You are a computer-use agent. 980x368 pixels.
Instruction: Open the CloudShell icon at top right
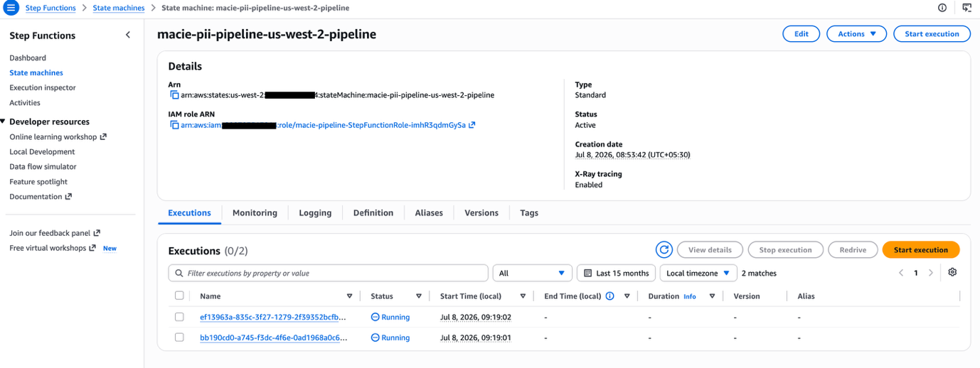[966, 8]
